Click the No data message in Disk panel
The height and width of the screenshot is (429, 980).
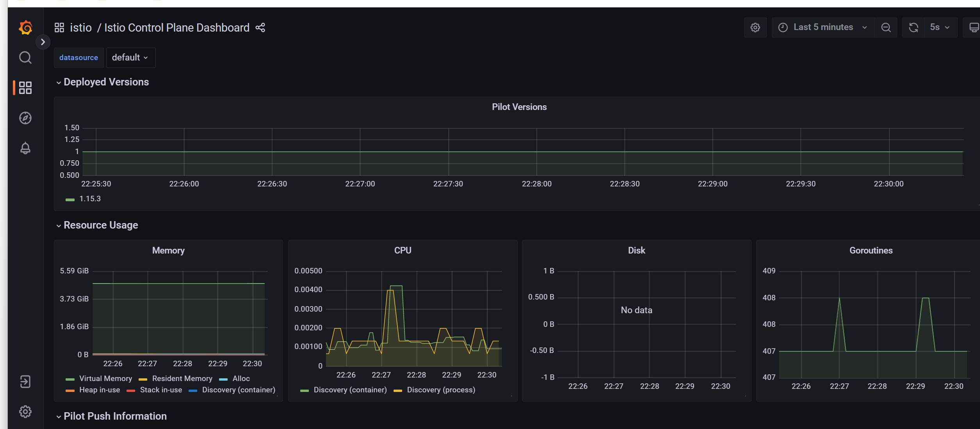(x=636, y=310)
